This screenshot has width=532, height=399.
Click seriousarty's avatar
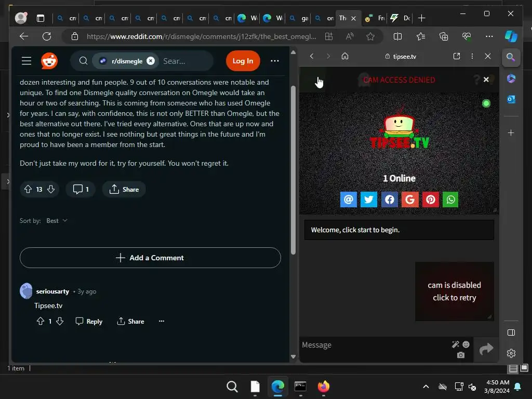[x=26, y=291]
